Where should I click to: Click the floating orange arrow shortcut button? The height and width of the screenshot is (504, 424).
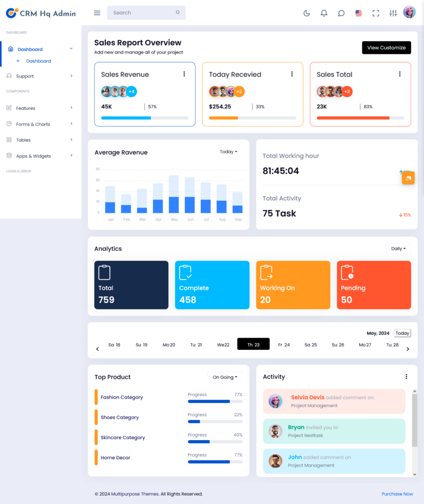408,178
